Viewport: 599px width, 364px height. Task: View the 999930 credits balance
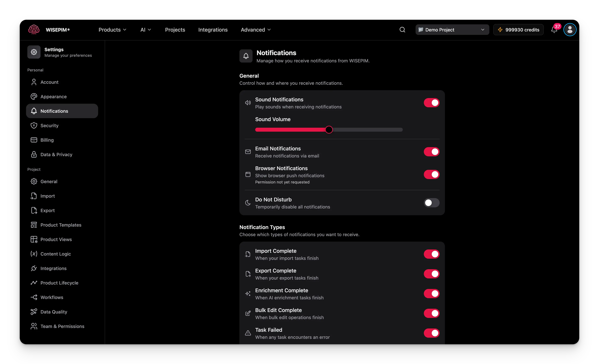pyautogui.click(x=518, y=29)
